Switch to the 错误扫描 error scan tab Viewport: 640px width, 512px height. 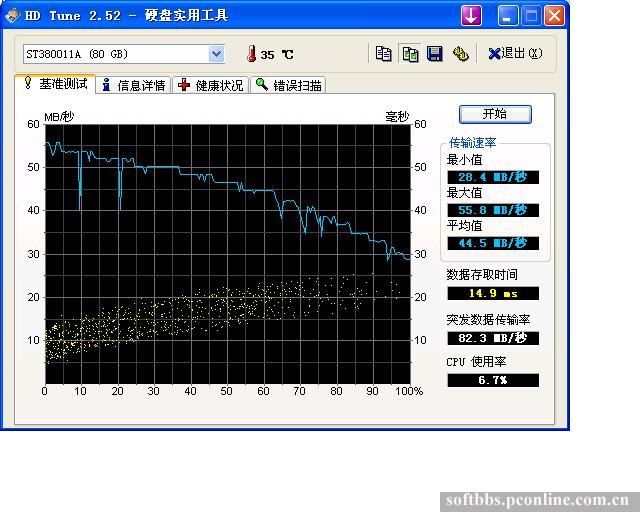point(289,85)
